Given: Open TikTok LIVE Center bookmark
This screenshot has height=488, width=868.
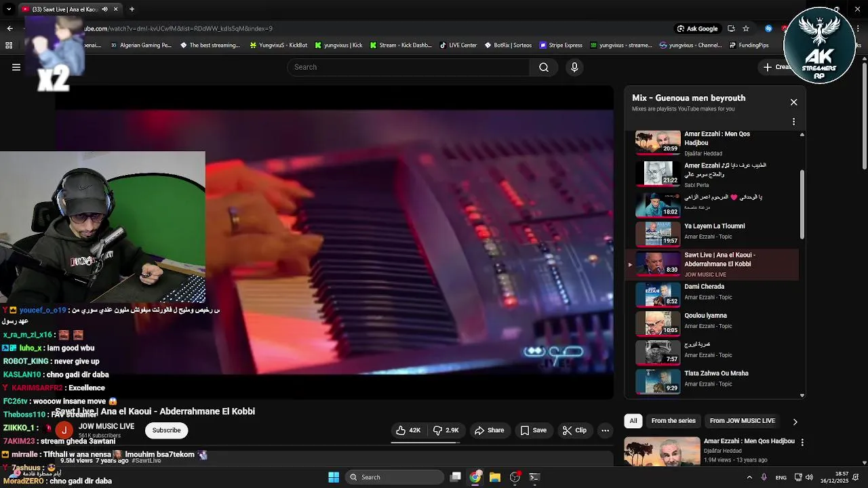Looking at the screenshot, I should pyautogui.click(x=458, y=45).
